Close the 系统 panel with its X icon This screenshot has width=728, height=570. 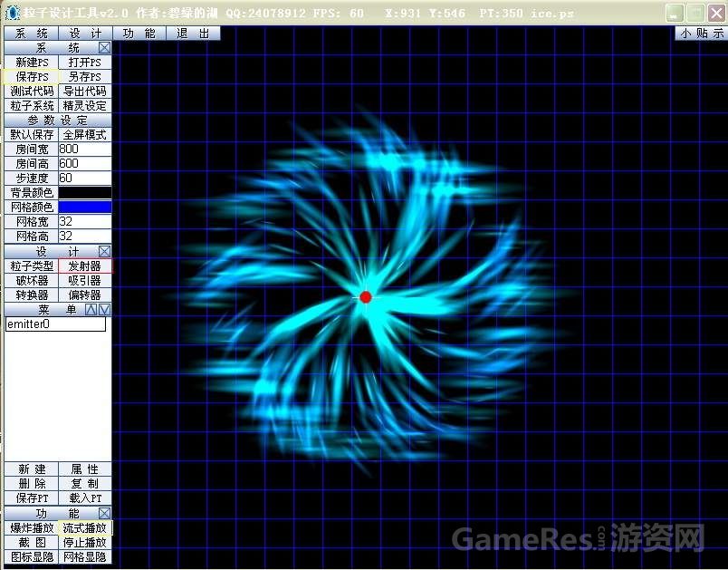point(104,47)
